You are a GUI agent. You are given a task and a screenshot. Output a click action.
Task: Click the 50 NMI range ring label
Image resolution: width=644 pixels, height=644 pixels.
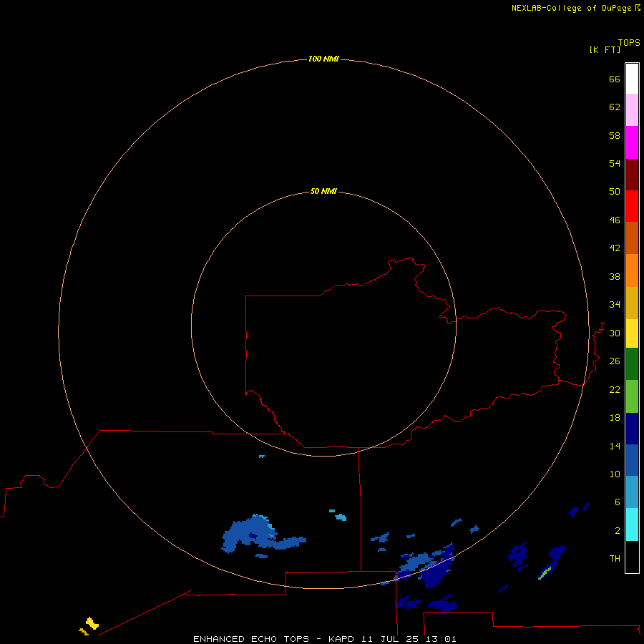[323, 191]
